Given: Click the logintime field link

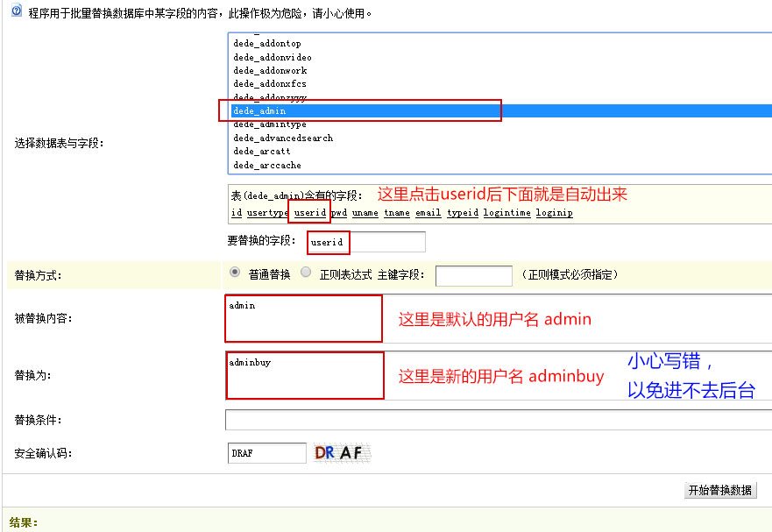Looking at the screenshot, I should pos(506,212).
